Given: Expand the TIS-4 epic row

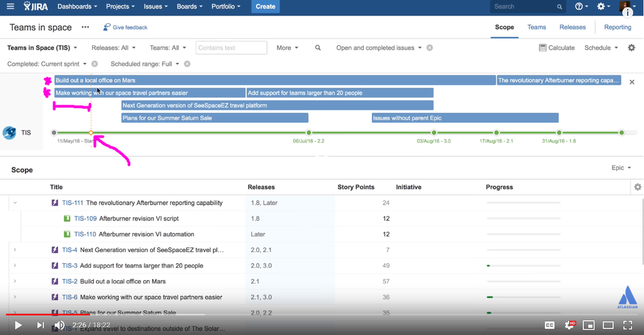Looking at the screenshot, I should [15, 250].
